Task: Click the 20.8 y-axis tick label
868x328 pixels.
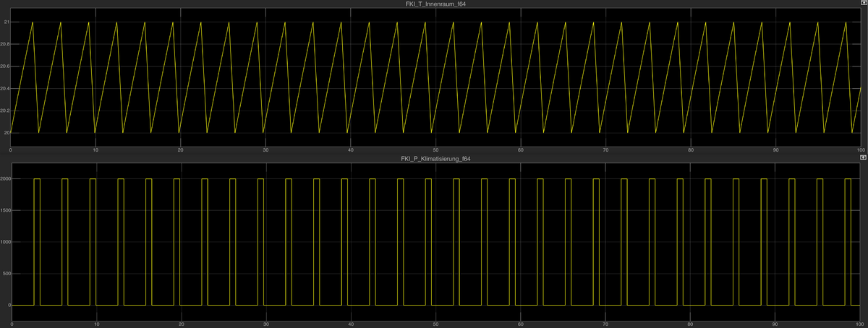Action: 5,45
